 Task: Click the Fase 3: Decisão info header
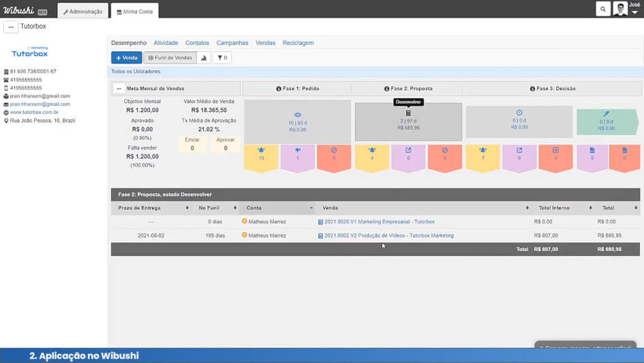click(553, 89)
